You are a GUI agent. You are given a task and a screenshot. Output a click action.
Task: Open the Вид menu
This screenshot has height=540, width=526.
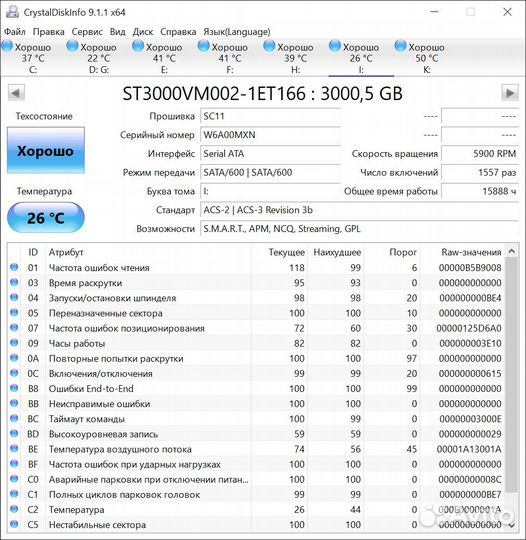click(117, 32)
